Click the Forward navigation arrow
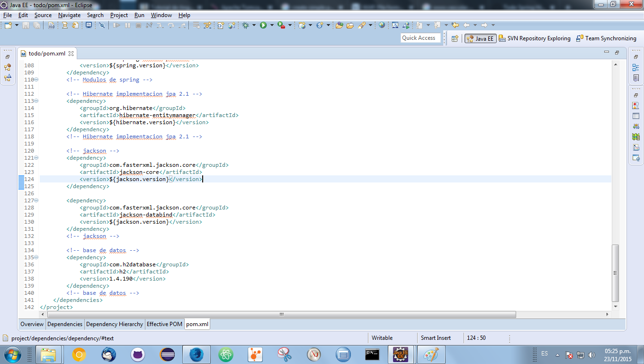This screenshot has width=644, height=364. pos(484,25)
